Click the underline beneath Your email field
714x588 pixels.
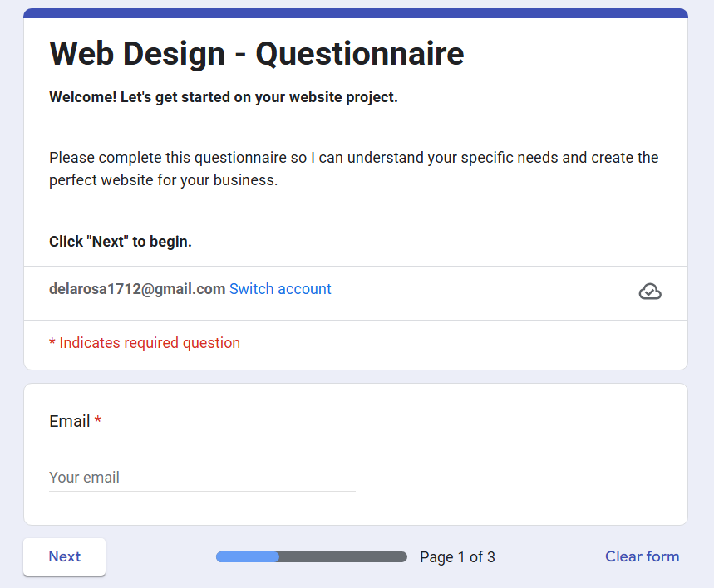[202, 491]
